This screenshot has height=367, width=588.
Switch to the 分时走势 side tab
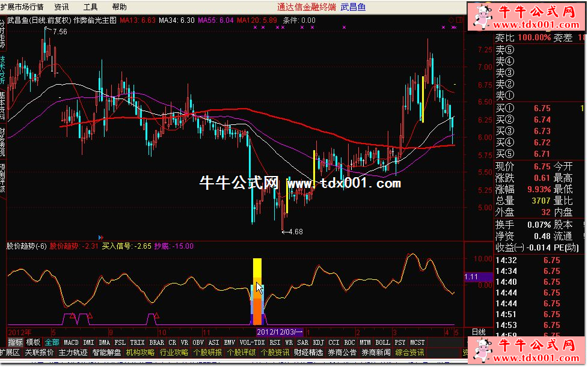2,34
